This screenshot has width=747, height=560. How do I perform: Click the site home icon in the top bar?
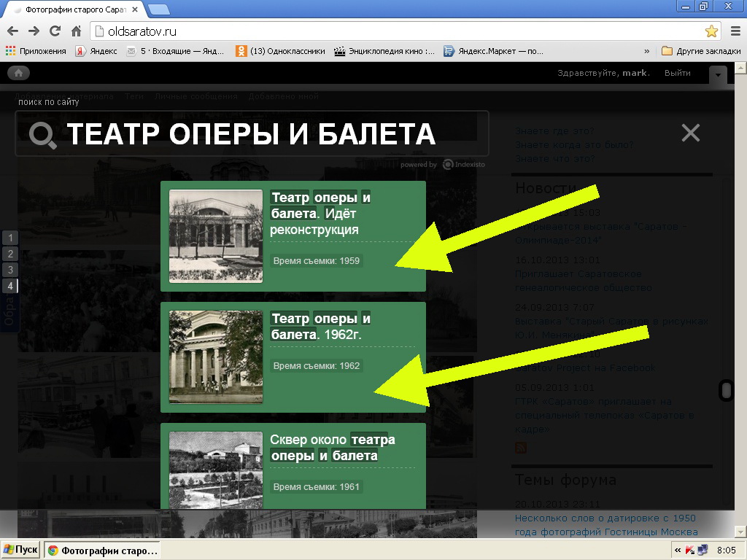point(18,73)
